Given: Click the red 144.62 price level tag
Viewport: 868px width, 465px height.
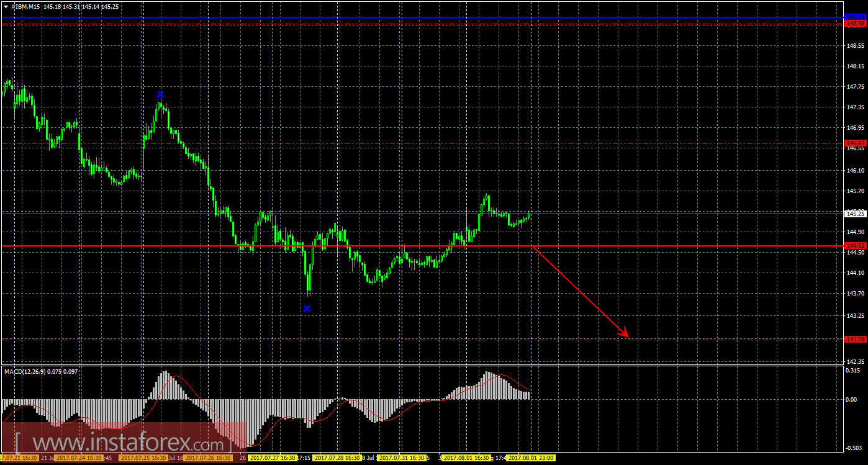Looking at the screenshot, I should [856, 246].
